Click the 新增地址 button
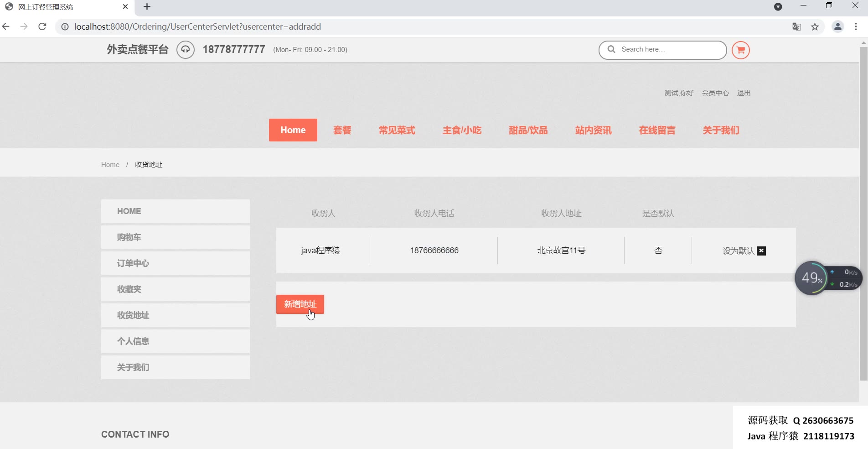The height and width of the screenshot is (449, 868). [300, 304]
